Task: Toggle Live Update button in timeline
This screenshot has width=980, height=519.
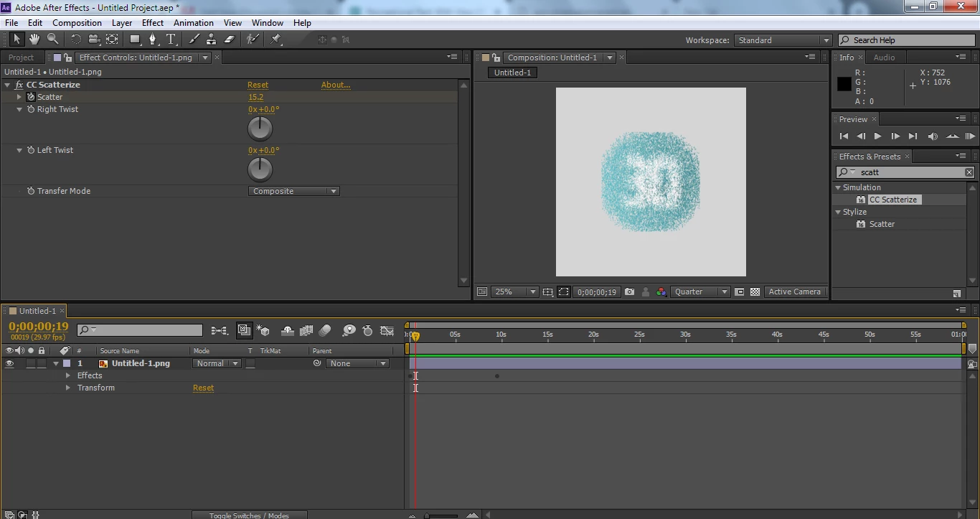Action: click(244, 330)
